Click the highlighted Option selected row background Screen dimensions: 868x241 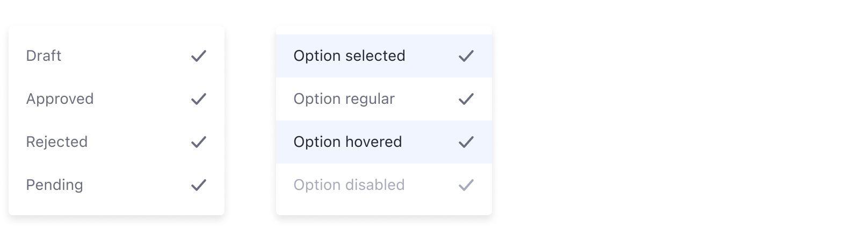point(430,56)
